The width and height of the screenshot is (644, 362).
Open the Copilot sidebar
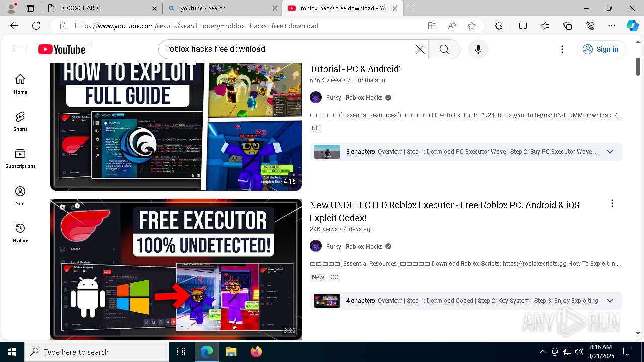click(x=632, y=26)
